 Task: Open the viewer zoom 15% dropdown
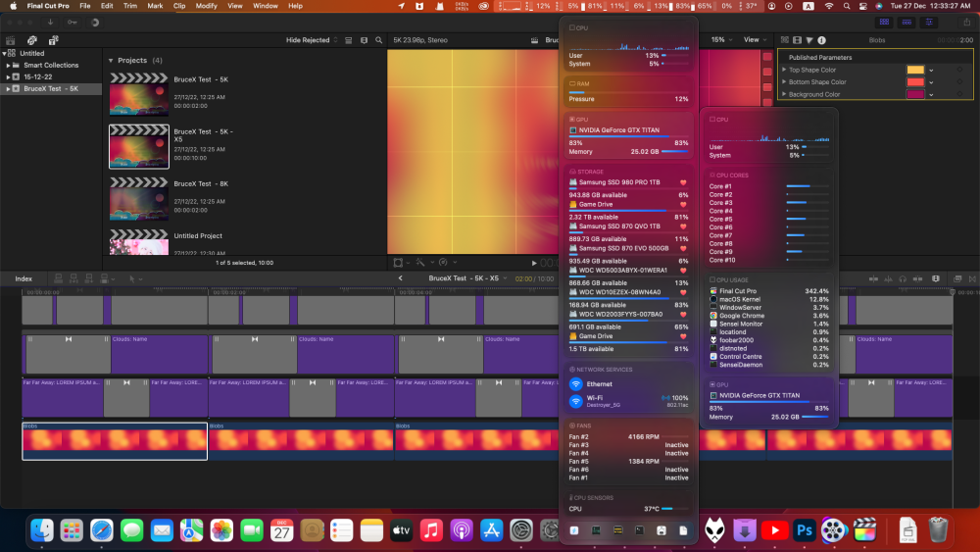(722, 40)
